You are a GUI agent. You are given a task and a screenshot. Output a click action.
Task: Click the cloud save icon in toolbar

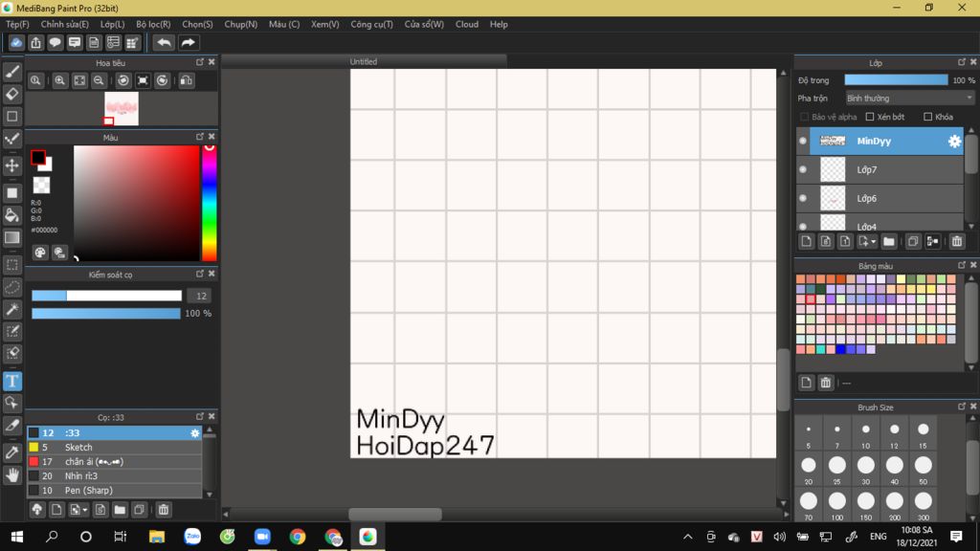(16, 42)
